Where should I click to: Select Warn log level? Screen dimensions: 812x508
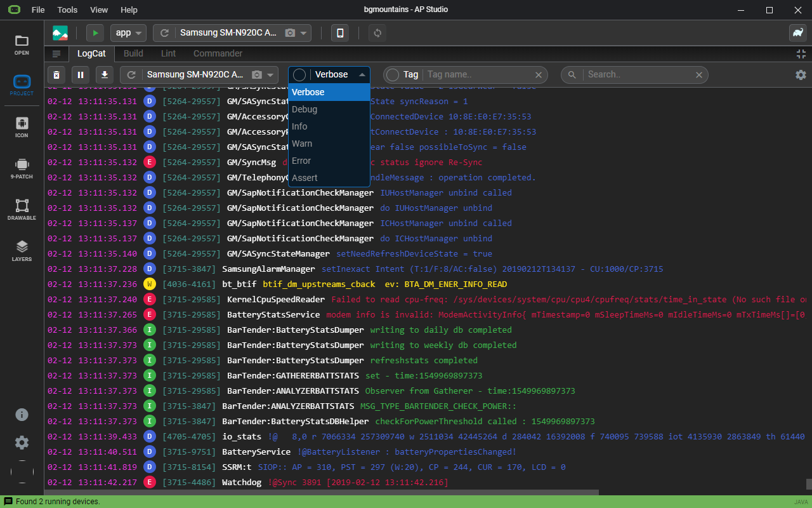(x=329, y=144)
